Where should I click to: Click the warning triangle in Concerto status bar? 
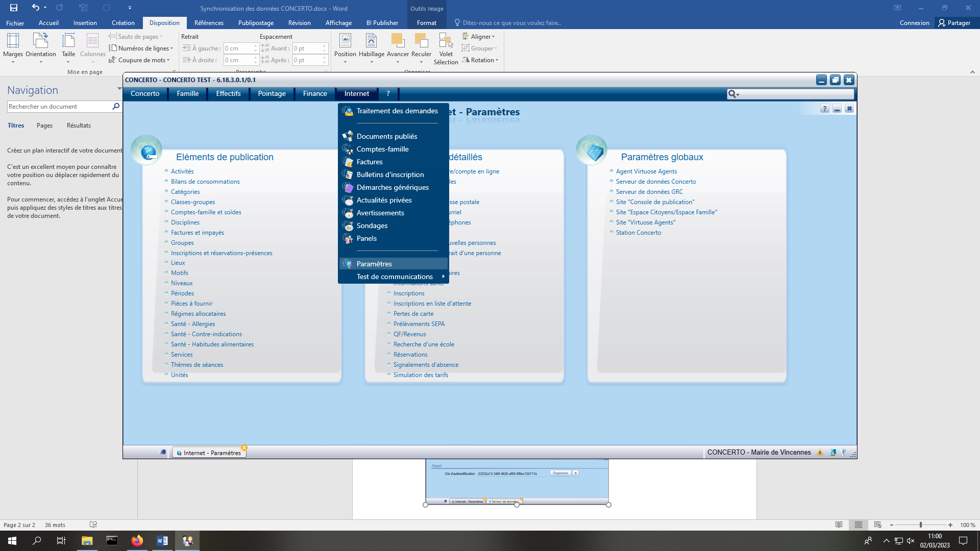pos(820,453)
